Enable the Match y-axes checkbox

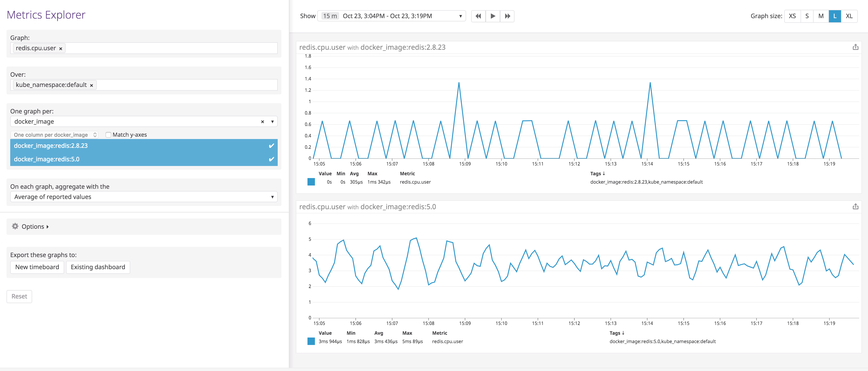[108, 135]
